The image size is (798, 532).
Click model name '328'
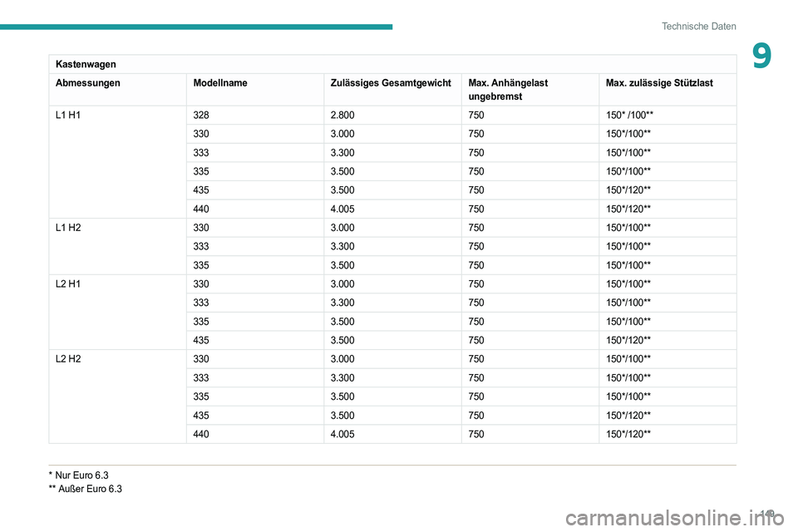click(201, 115)
